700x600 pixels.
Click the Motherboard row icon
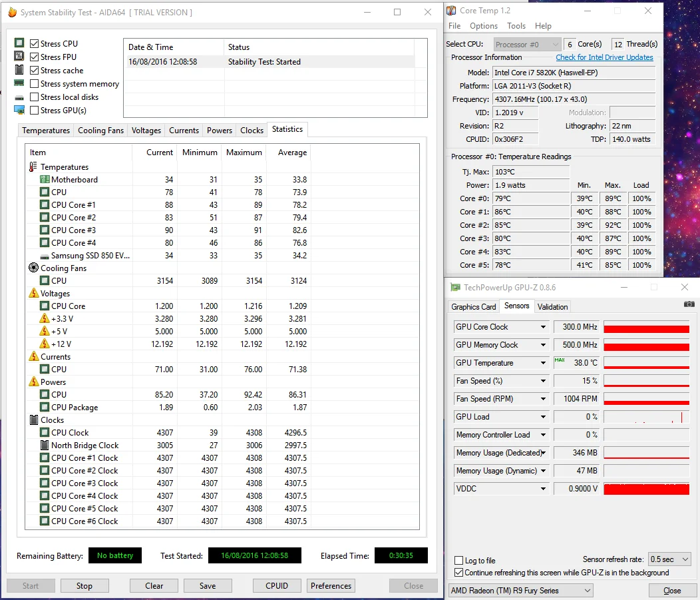pyautogui.click(x=44, y=179)
